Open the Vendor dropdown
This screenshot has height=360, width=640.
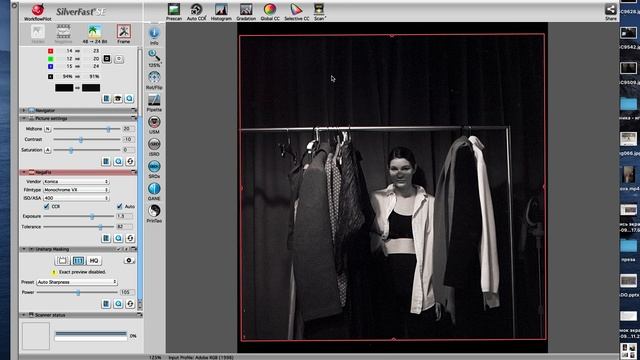tap(76, 181)
